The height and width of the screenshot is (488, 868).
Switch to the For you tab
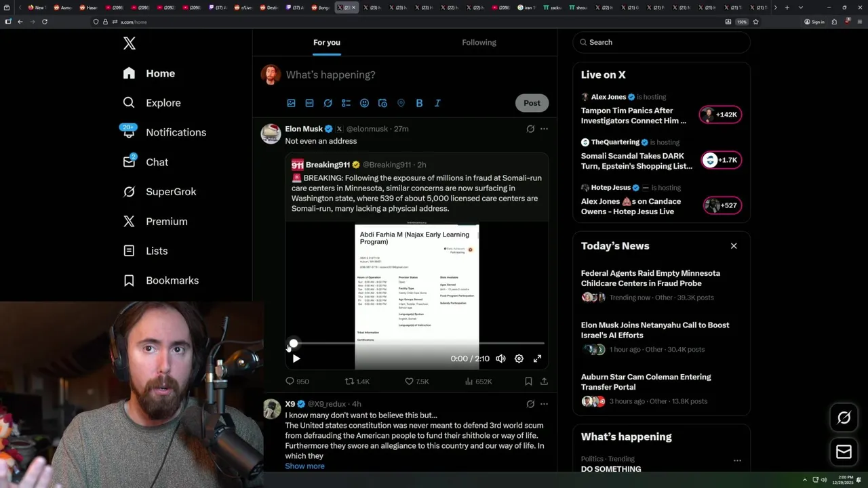[x=327, y=42]
